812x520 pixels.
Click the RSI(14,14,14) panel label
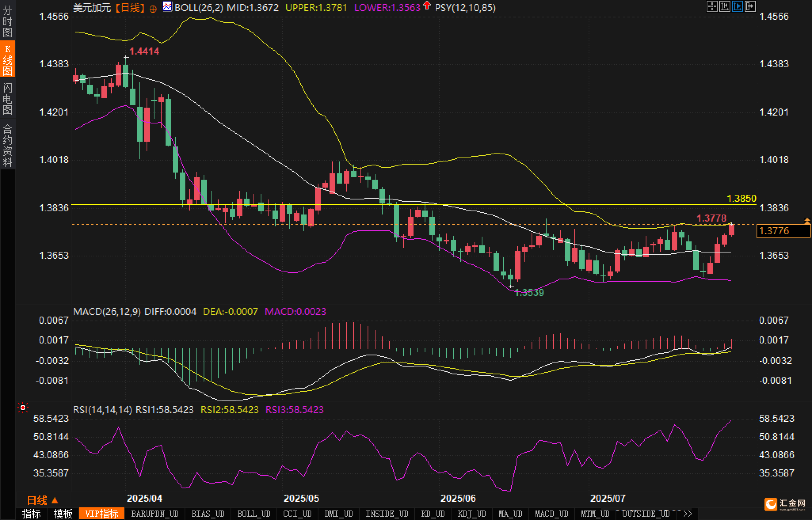tap(103, 410)
